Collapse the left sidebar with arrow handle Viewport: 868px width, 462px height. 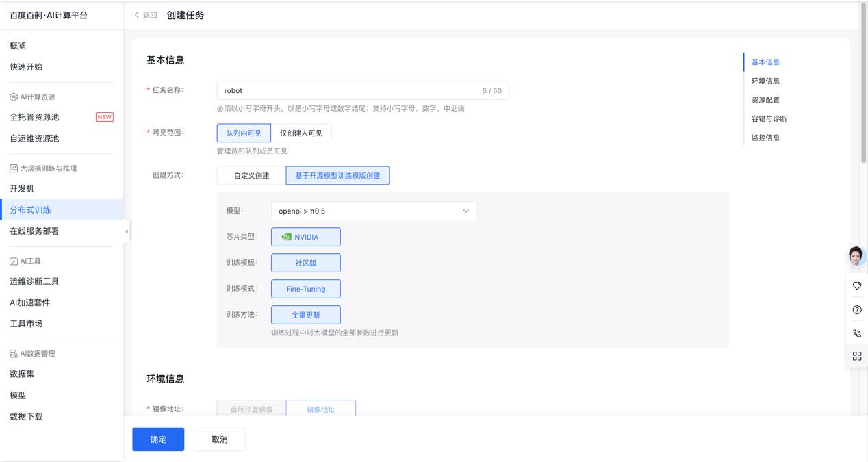(x=126, y=231)
